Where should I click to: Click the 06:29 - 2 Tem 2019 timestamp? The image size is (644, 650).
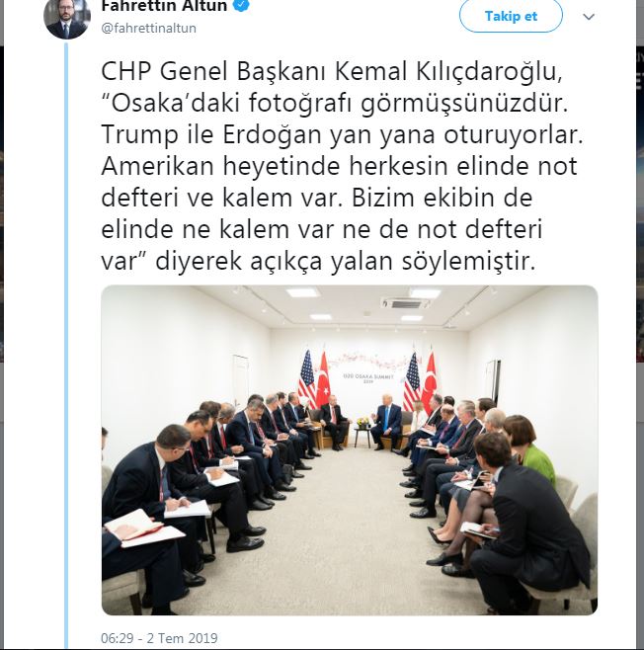(x=159, y=637)
